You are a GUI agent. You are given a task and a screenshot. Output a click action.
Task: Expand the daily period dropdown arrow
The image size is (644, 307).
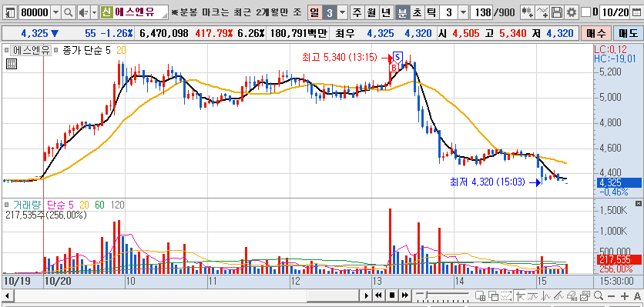343,13
